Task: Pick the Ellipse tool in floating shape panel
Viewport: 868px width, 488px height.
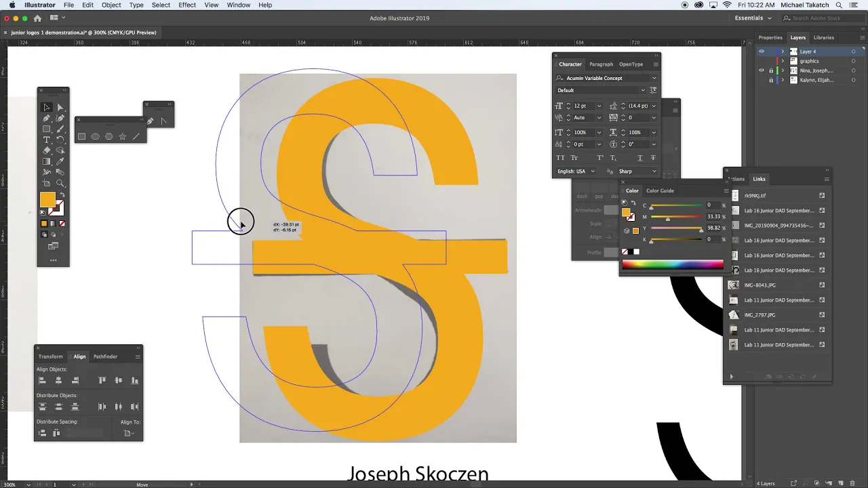Action: (x=95, y=136)
